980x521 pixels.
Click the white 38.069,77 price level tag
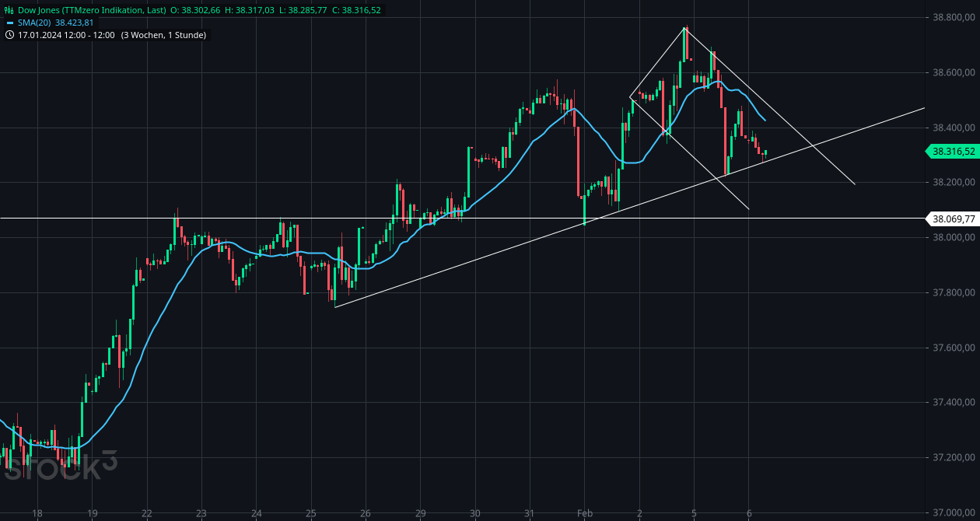pos(952,219)
